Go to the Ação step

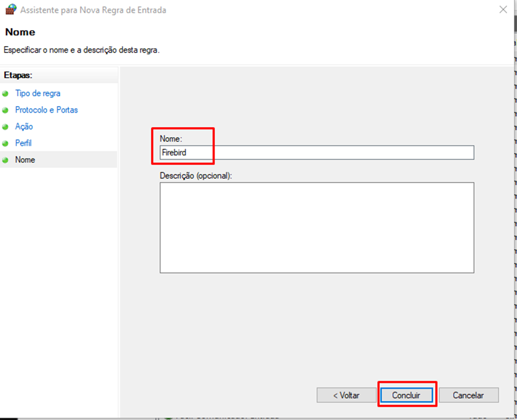(24, 127)
